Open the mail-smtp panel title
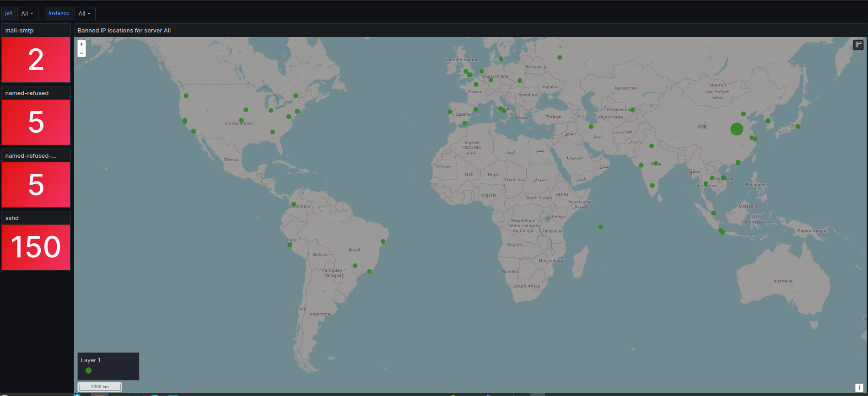Viewport: 868px width, 396px height. 19,31
